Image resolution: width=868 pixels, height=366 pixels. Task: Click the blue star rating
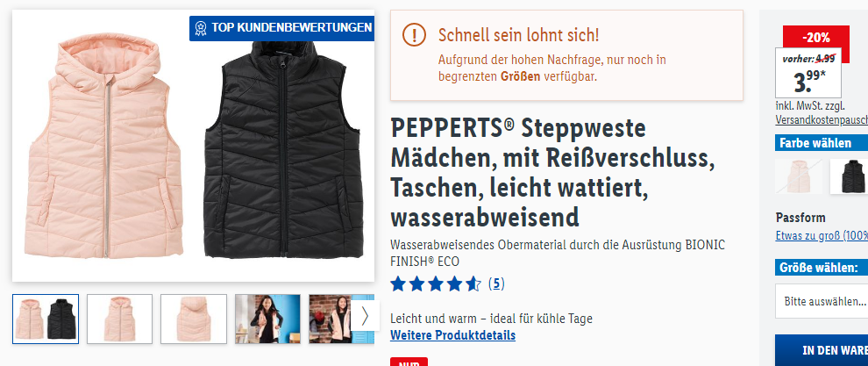coord(437,284)
